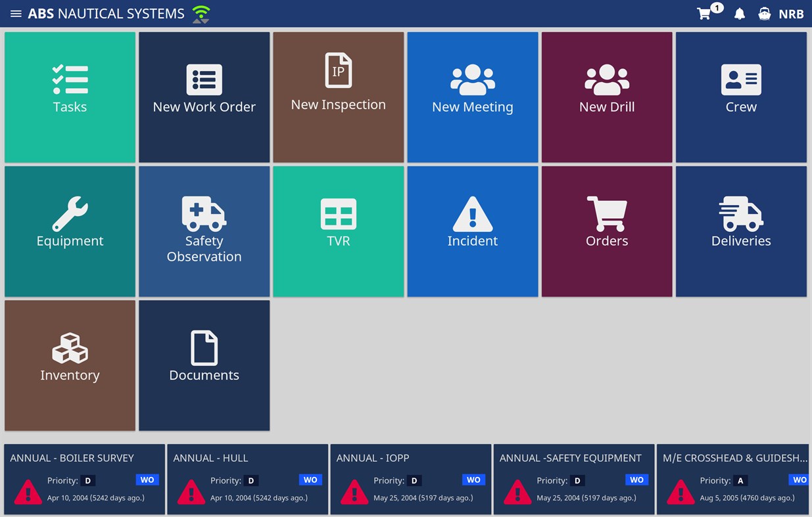The image size is (812, 517).
Task: Click priority A badge on M/E CROSSHEAD card
Action: tap(740, 481)
